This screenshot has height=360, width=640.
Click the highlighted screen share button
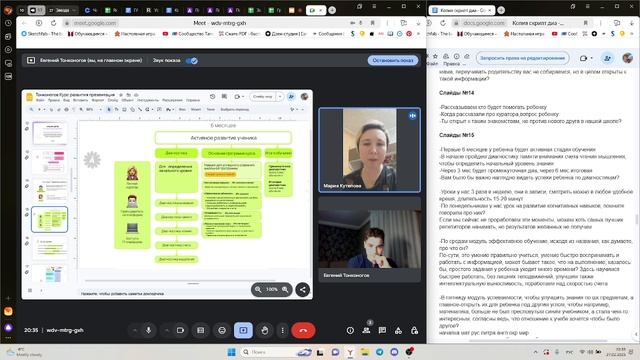click(243, 330)
